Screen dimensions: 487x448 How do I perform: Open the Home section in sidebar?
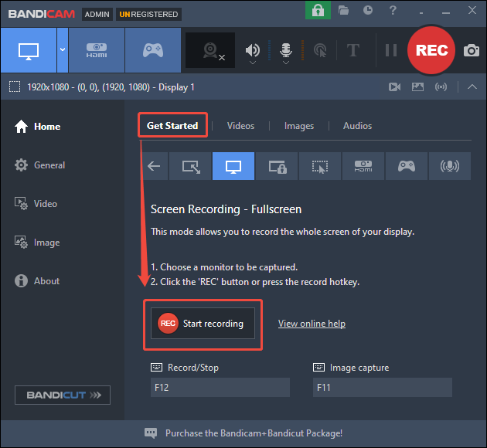coord(38,126)
